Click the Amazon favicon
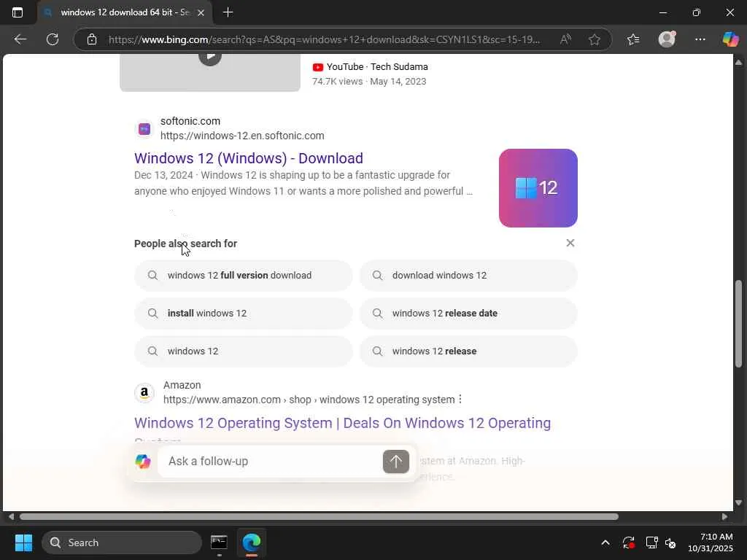Viewport: 747px width, 560px height. [x=144, y=393]
